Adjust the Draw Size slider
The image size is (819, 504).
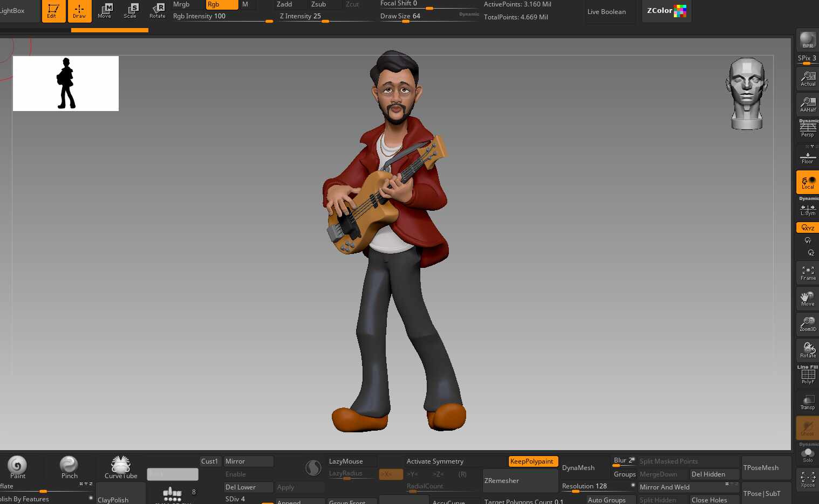tap(429, 17)
